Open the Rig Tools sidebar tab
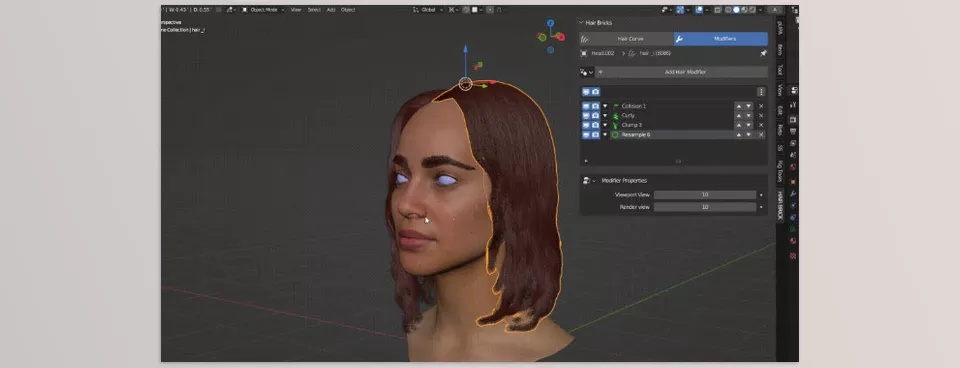The image size is (960, 368). pyautogui.click(x=780, y=171)
